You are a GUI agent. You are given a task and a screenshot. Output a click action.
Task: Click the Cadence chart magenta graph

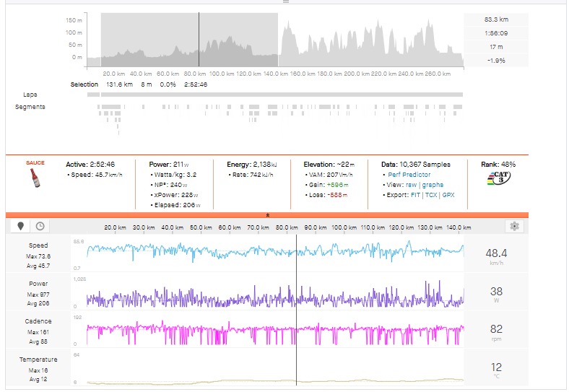[275, 333]
